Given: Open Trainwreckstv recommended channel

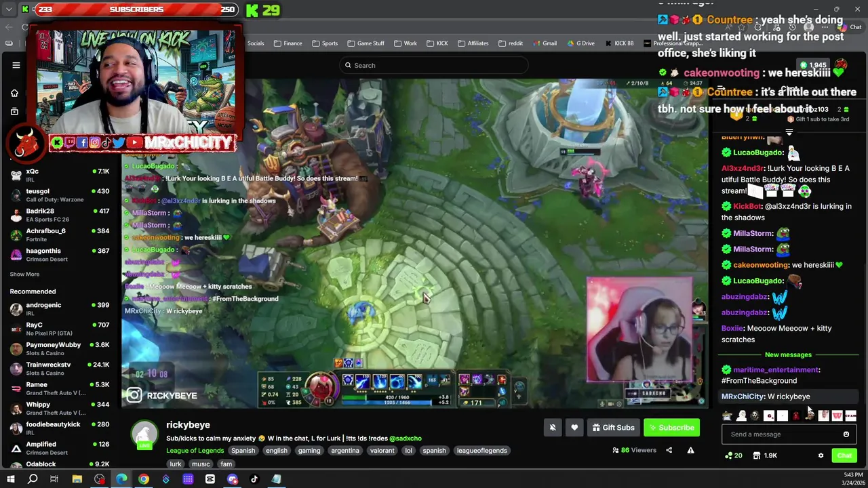Looking at the screenshot, I should (60, 368).
